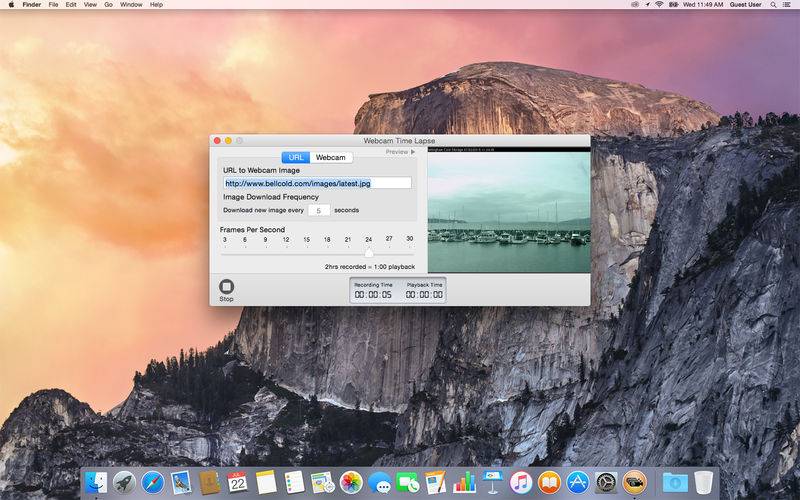Open the Window menu
Screen dimensions: 800x500
[x=131, y=5]
